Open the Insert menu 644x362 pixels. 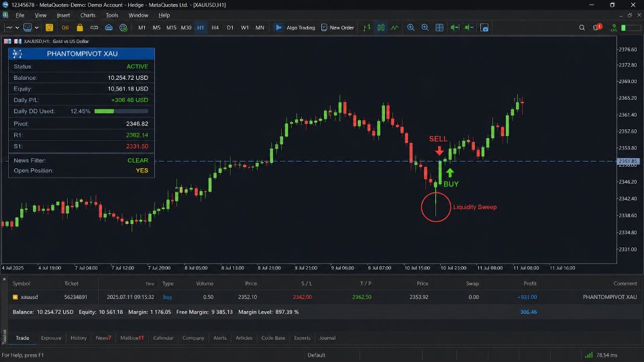[63, 15]
